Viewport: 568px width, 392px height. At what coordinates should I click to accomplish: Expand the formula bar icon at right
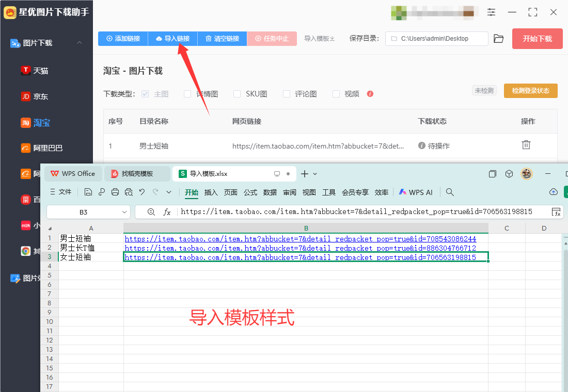coord(556,212)
